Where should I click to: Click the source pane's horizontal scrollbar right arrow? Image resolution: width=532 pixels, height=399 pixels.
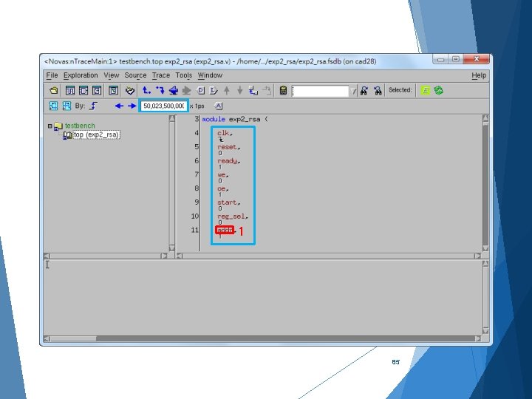pyautogui.click(x=478, y=256)
